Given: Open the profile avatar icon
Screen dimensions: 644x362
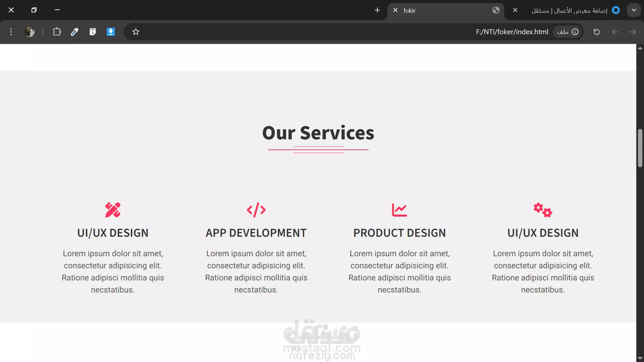Looking at the screenshot, I should coord(30,32).
